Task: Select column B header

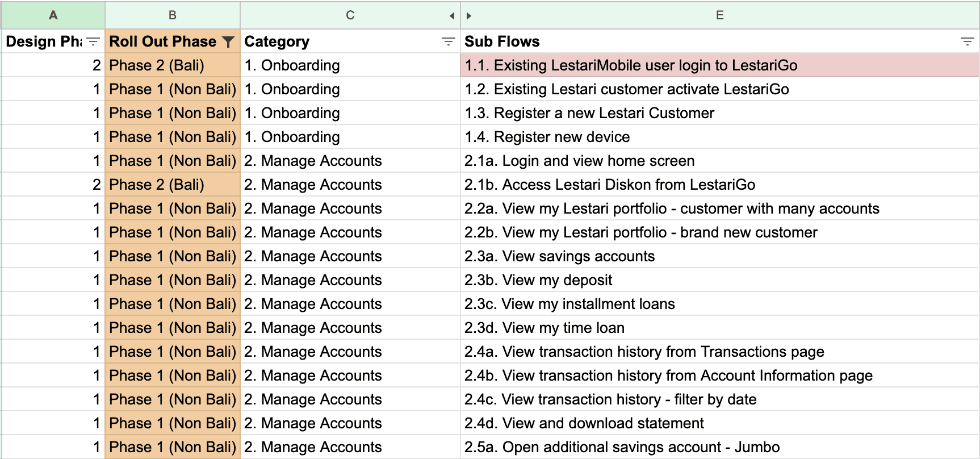Action: (x=173, y=15)
